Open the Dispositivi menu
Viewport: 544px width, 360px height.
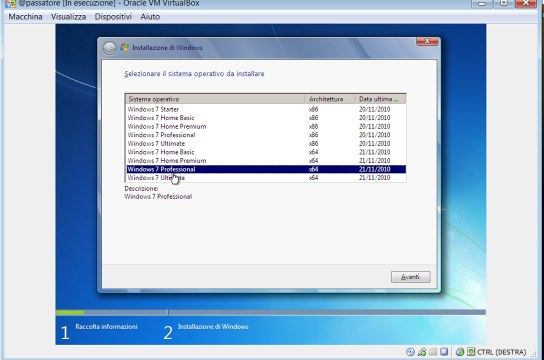point(113,17)
